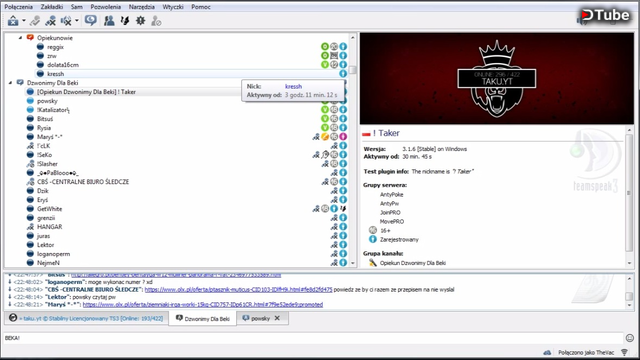Open the Pozwolenia menu

pyautogui.click(x=105, y=7)
